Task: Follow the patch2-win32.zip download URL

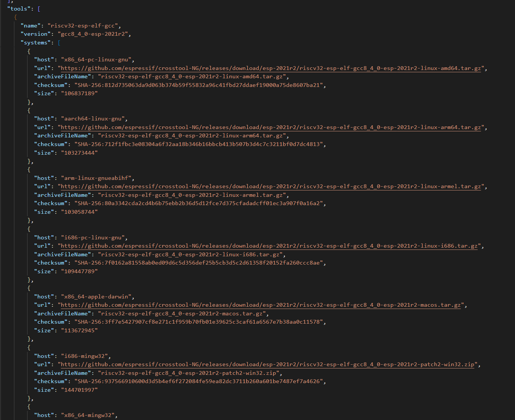Action: (x=267, y=364)
